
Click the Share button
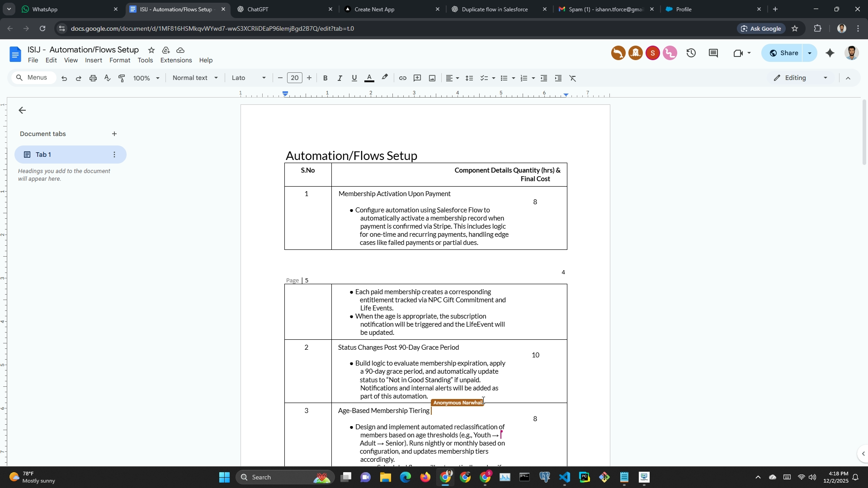[783, 53]
